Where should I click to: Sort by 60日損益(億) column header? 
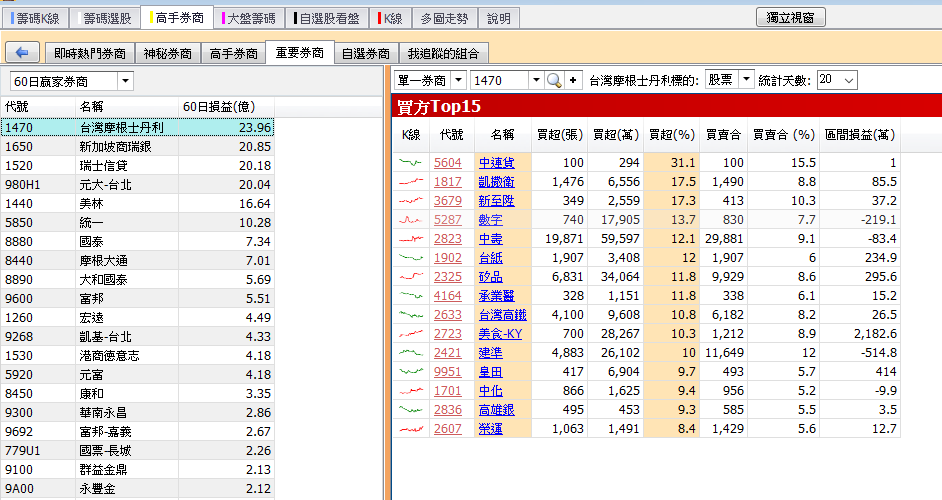pos(226,107)
